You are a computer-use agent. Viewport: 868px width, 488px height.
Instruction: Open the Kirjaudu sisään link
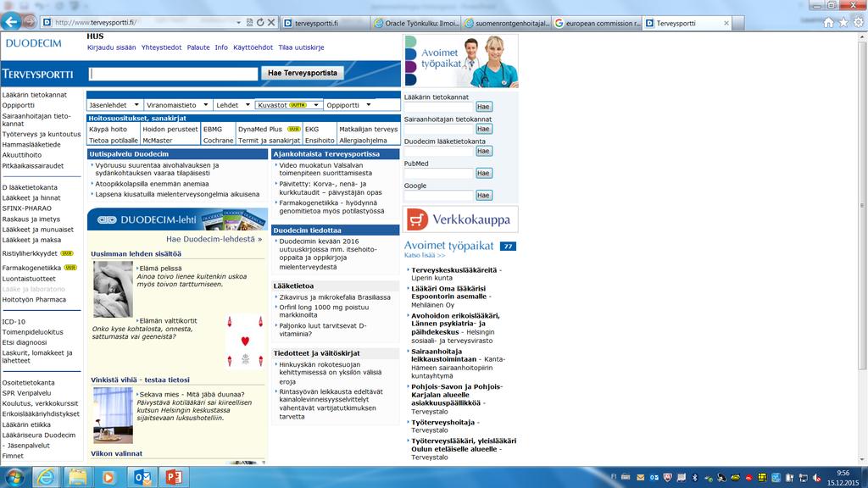[x=111, y=47]
